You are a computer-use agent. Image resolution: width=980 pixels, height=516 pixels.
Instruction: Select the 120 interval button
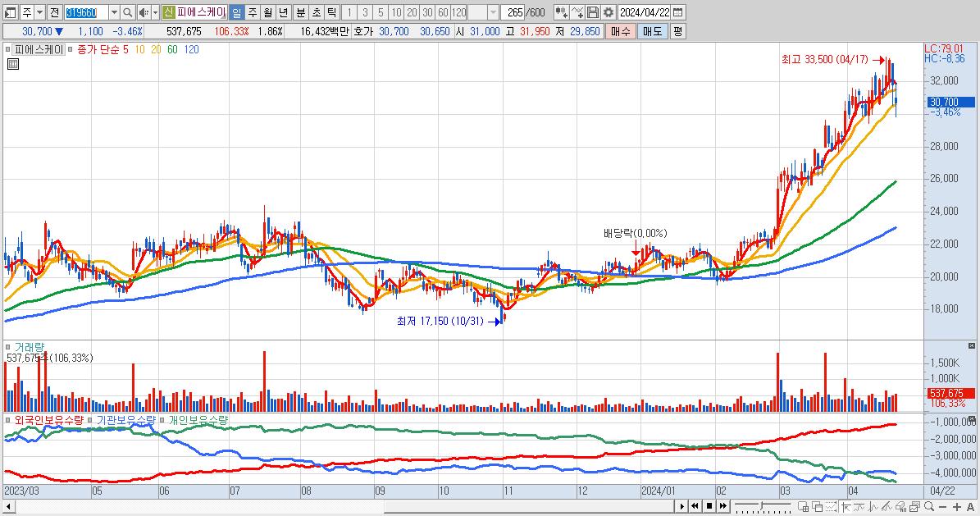pyautogui.click(x=458, y=12)
